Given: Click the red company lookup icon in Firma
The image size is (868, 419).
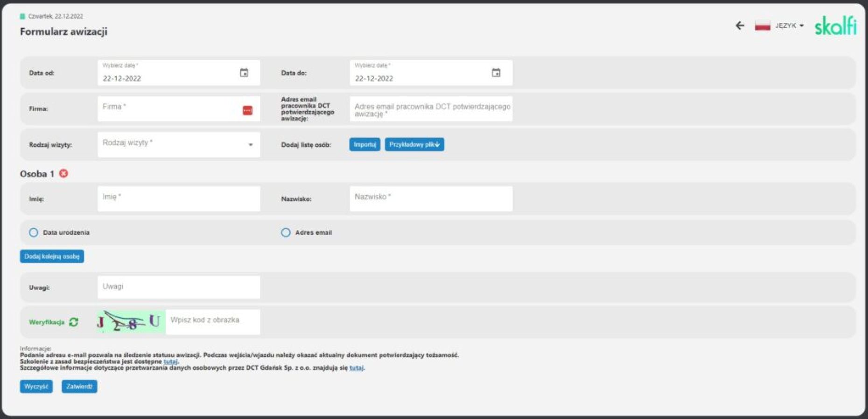Looking at the screenshot, I should tap(247, 110).
